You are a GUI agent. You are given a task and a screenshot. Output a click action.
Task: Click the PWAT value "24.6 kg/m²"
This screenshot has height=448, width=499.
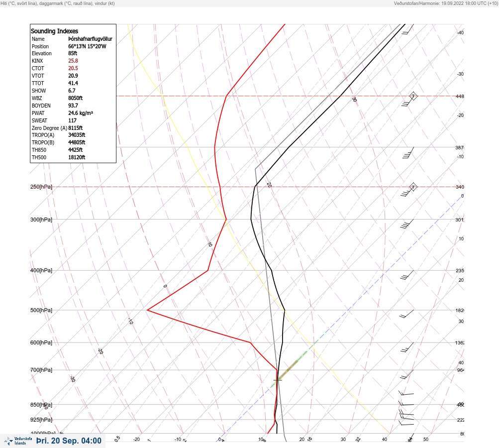81,113
